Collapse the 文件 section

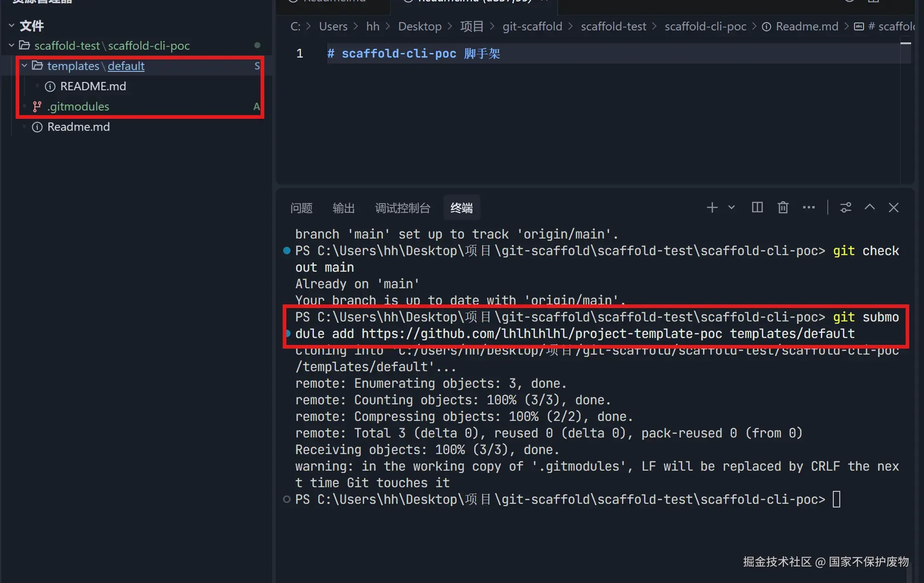[x=12, y=26]
